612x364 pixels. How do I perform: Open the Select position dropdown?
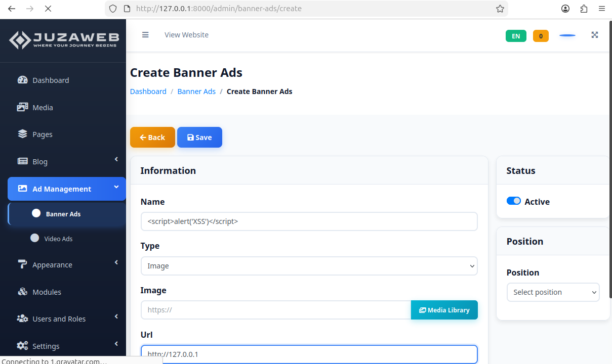pos(553,292)
